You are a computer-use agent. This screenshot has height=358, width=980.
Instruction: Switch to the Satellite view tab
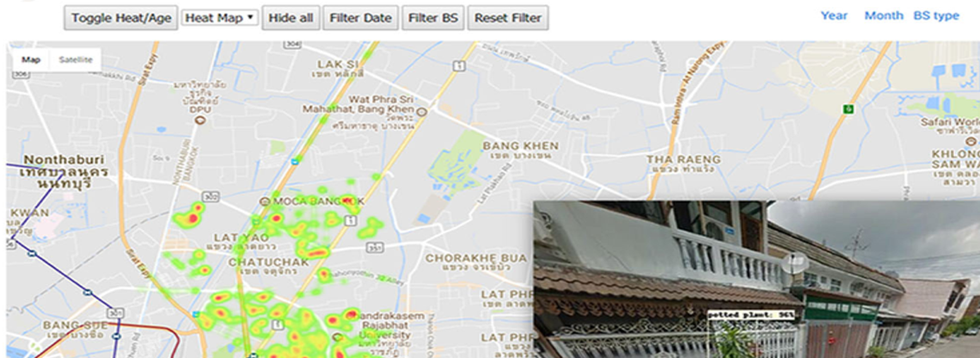(x=76, y=60)
